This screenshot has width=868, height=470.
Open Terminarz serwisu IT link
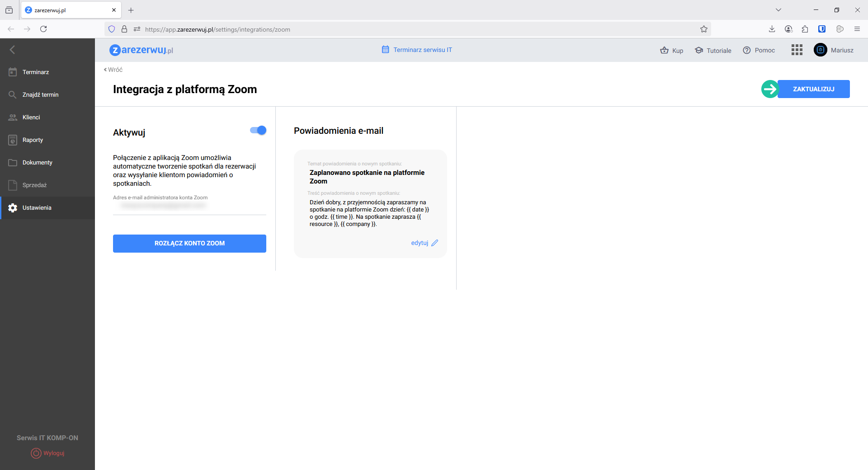coord(416,50)
